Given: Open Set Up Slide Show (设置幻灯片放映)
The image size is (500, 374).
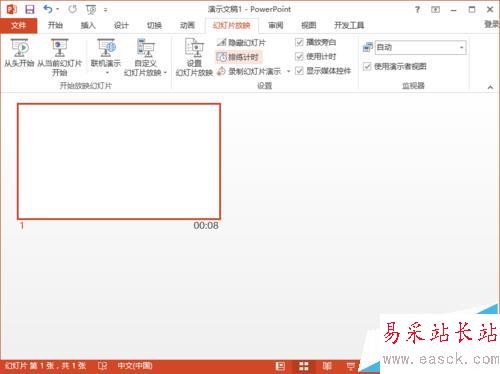Looking at the screenshot, I should 194,57.
